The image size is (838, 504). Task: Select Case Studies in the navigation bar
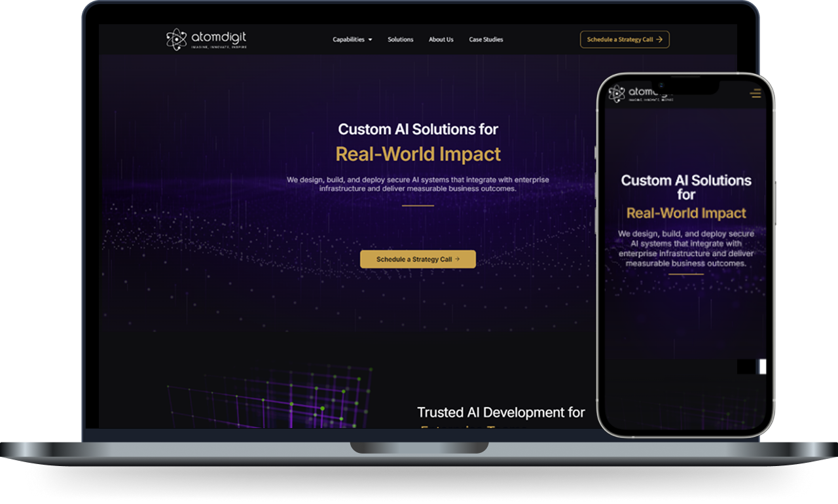point(486,39)
